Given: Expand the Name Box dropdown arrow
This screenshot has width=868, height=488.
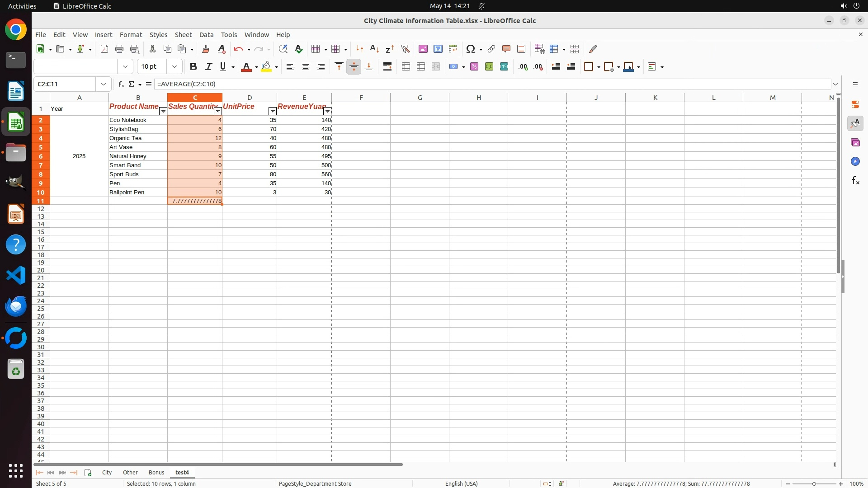Looking at the screenshot, I should tap(104, 84).
